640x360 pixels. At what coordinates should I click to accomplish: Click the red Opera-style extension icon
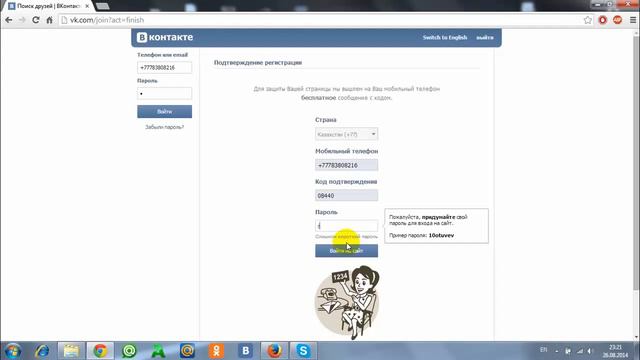(x=603, y=20)
